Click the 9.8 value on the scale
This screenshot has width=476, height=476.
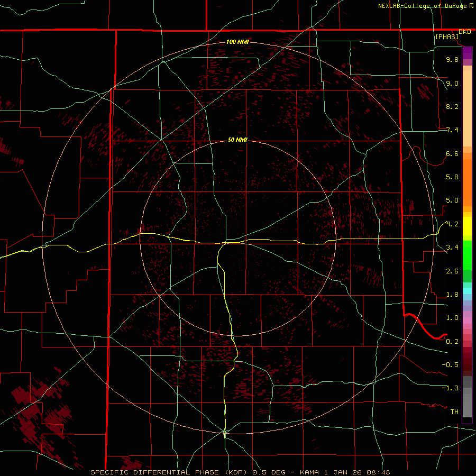pyautogui.click(x=452, y=59)
